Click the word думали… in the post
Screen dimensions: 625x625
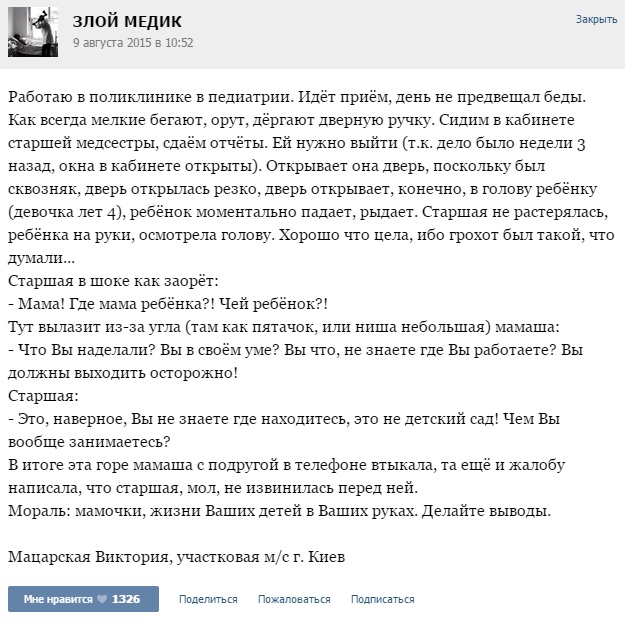pos(41,258)
